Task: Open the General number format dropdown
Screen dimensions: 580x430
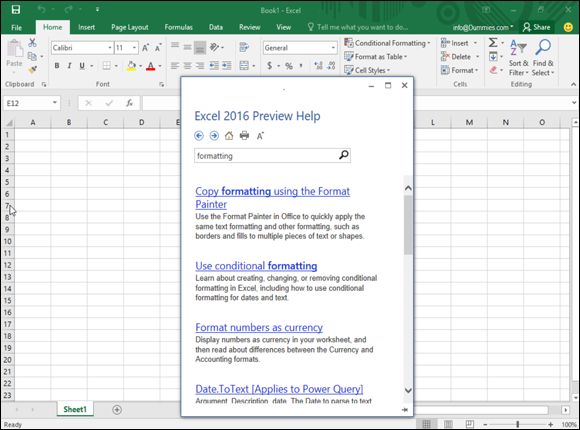Action: pyautogui.click(x=333, y=48)
